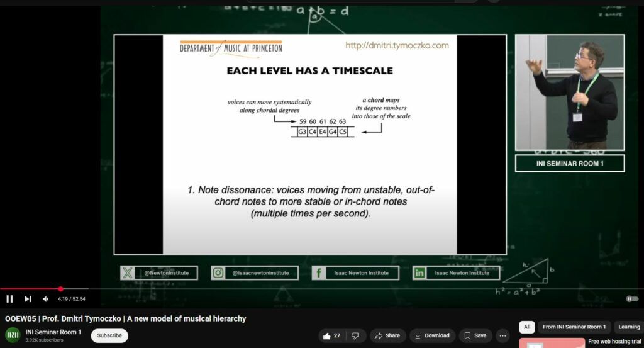Click the Free web hosting trial ad
This screenshot has height=348, width=644.
click(614, 342)
